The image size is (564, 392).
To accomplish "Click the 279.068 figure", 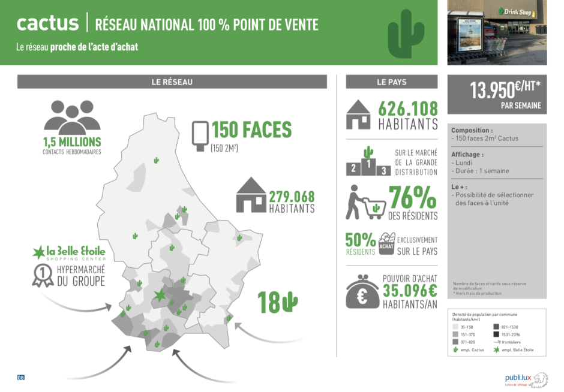I will click(x=292, y=197).
